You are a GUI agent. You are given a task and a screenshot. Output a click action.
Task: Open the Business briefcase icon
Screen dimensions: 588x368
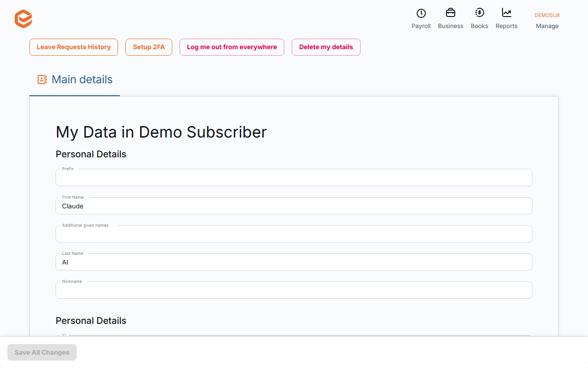pyautogui.click(x=451, y=13)
